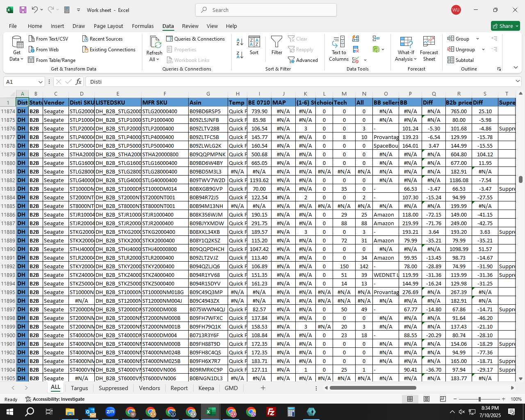Expand the formula bar

[518, 81]
